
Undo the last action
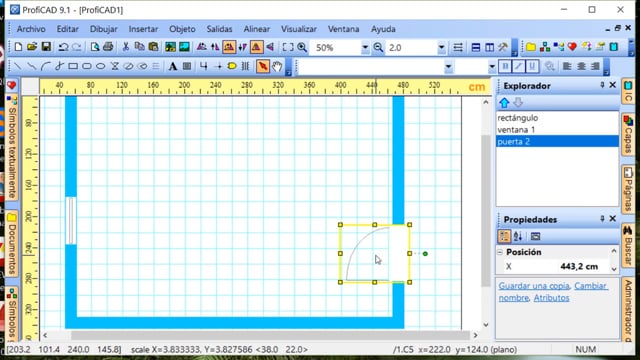coord(62,47)
